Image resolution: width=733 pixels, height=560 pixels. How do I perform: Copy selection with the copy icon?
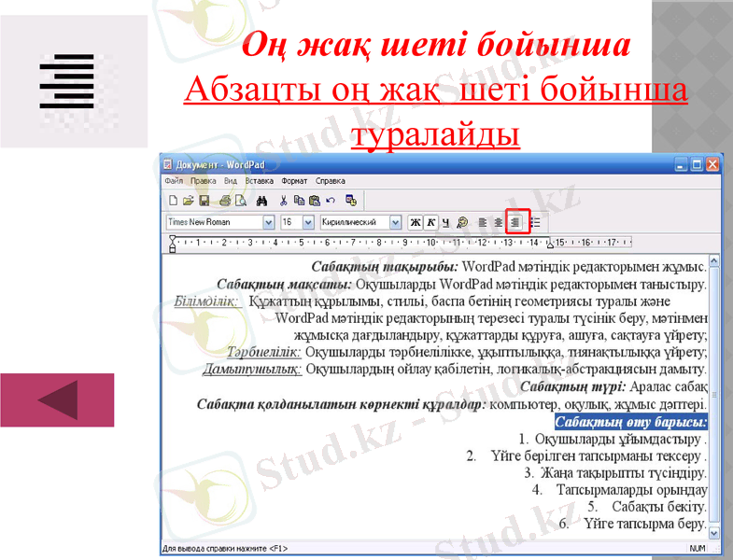299,201
